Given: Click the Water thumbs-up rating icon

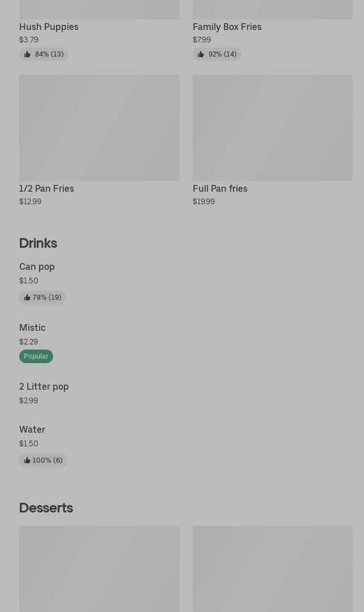Looking at the screenshot, I should coord(27,460).
